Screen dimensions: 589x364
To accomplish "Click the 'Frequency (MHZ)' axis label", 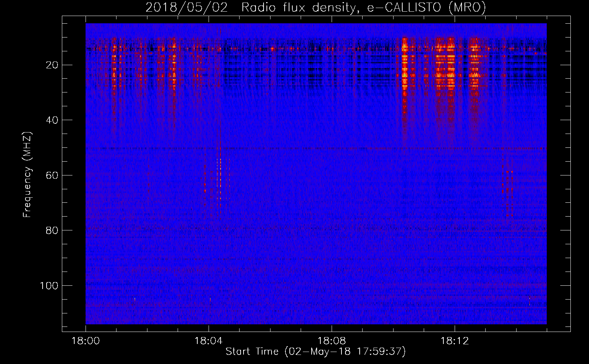I will (27, 175).
